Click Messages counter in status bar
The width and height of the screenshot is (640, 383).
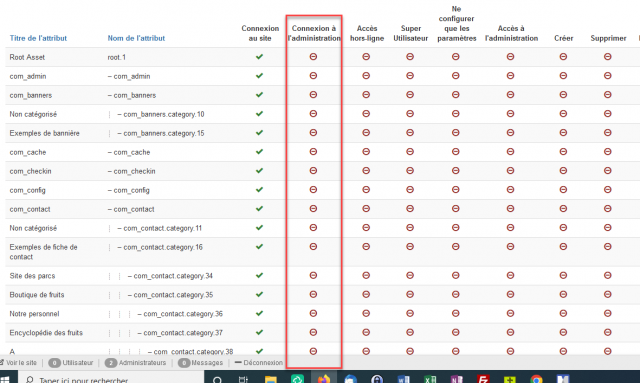(200, 363)
